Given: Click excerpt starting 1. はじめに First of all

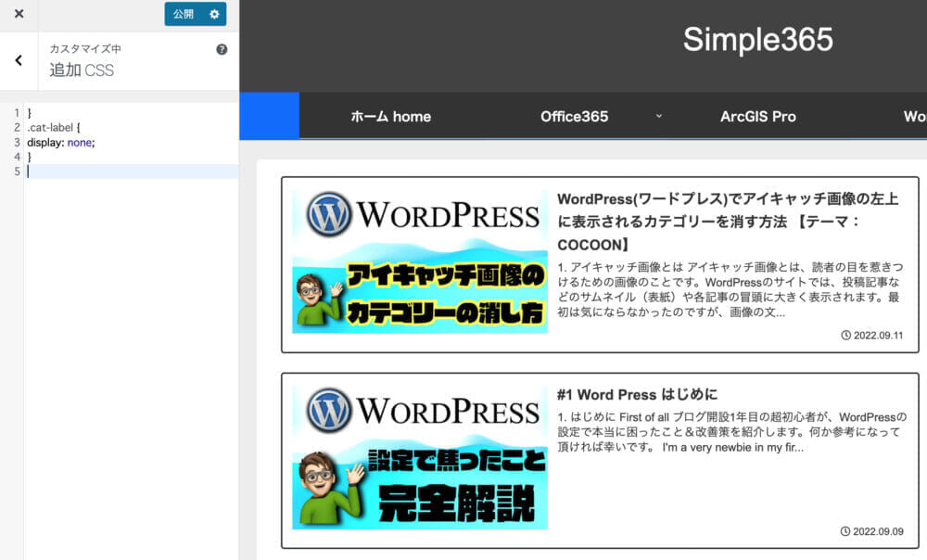Looking at the screenshot, I should pyautogui.click(x=732, y=432).
